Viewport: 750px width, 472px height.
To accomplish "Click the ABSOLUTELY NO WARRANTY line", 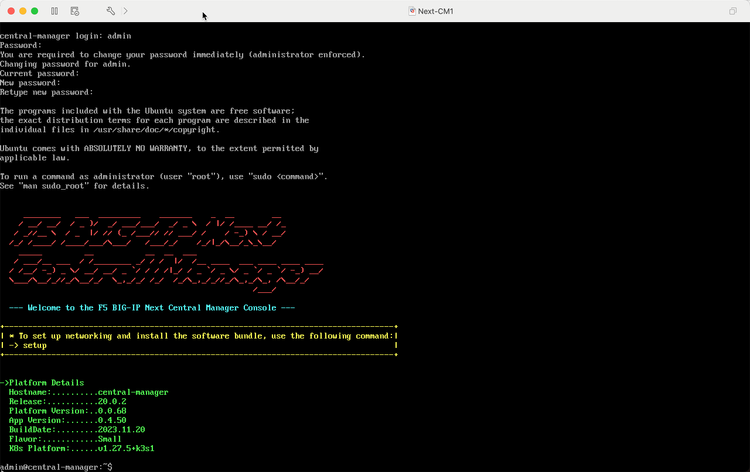I will (x=159, y=148).
